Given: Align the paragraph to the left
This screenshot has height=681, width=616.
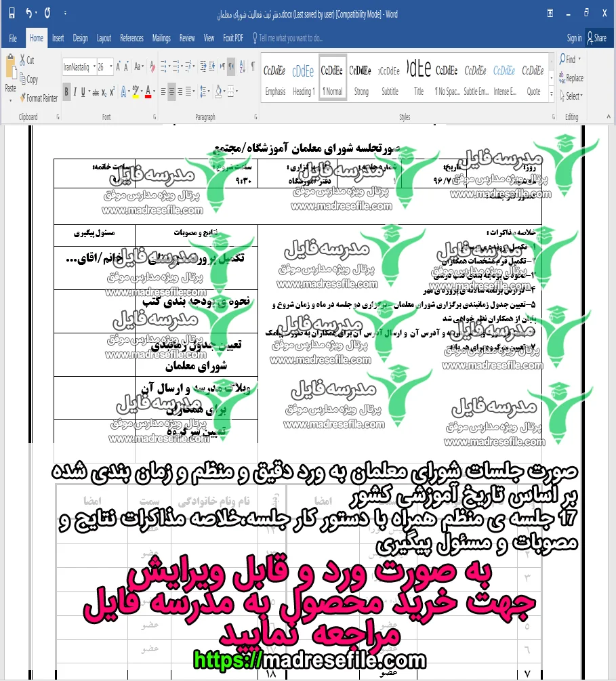Looking at the screenshot, I should click(163, 91).
